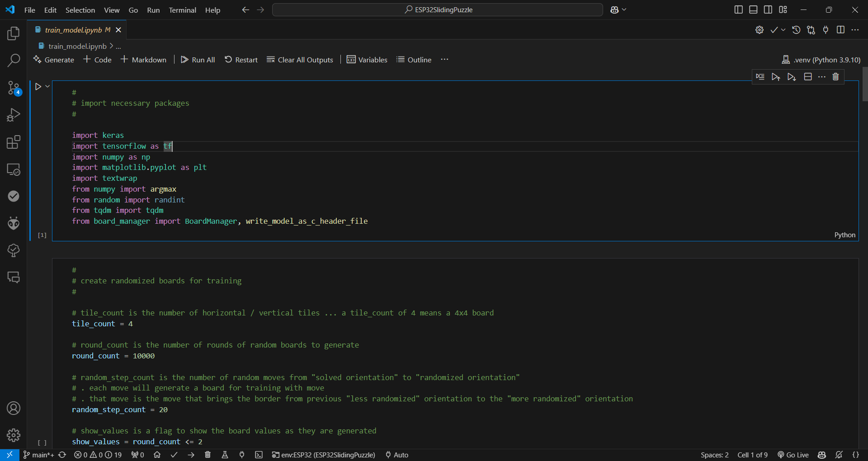The image size is (868, 461).
Task: Open more cell actions ellipsis
Action: coord(822,77)
